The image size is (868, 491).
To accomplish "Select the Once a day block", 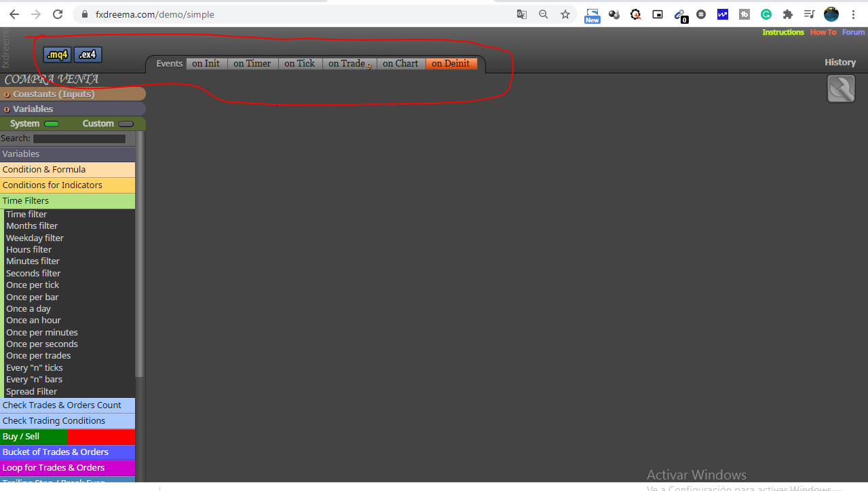I will (x=29, y=308).
